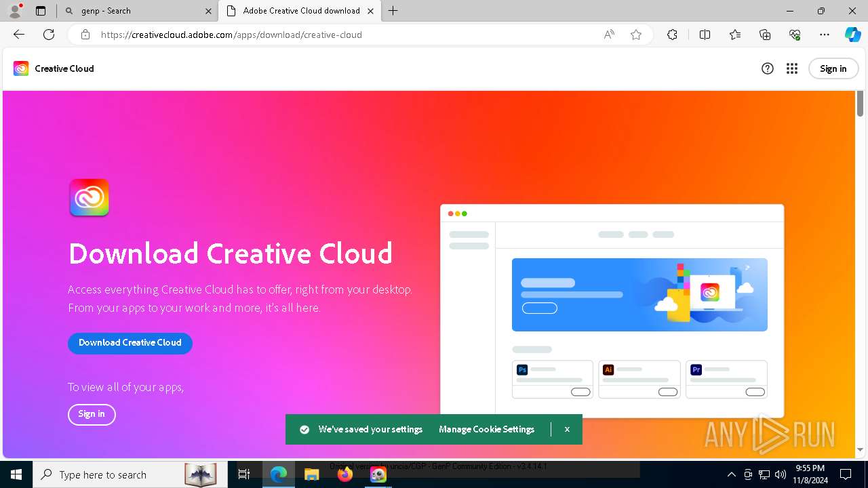
Task: Click the Creative Cloud logo in header
Action: [21, 68]
